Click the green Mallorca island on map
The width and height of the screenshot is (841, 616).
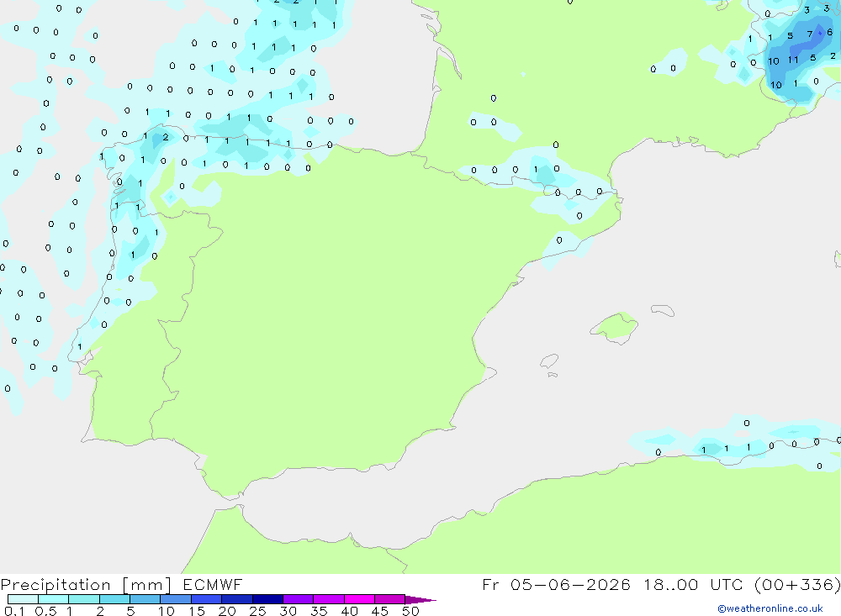click(x=615, y=327)
